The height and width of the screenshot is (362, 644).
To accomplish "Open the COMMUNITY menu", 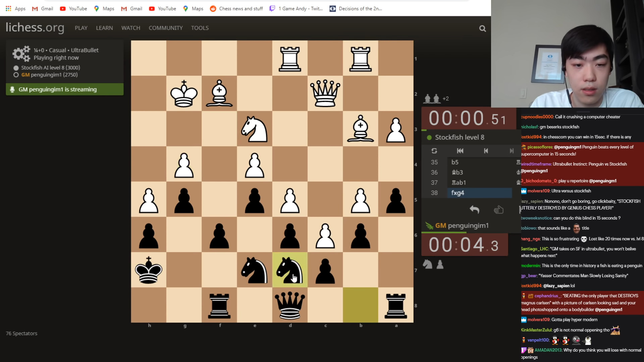I will coord(165,28).
